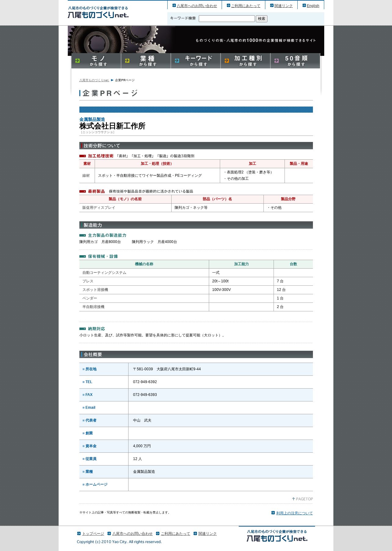Click fax number 072-949-6393
392x551 pixels.
[145, 395]
